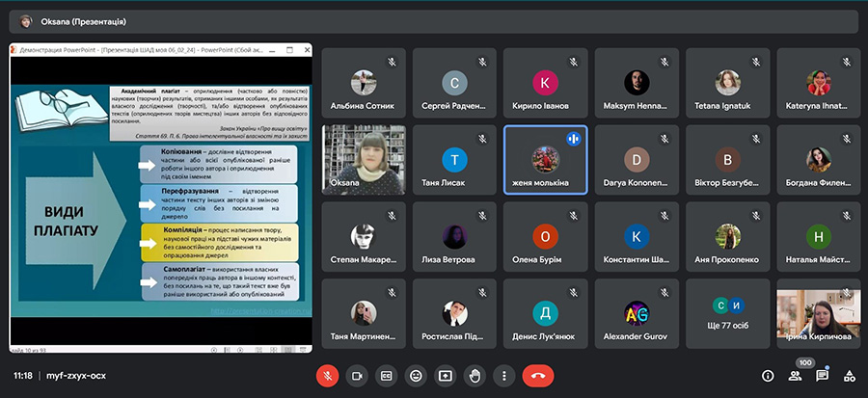868x398 pixels.
Task: Toggle closed captions
Action: [x=387, y=376]
